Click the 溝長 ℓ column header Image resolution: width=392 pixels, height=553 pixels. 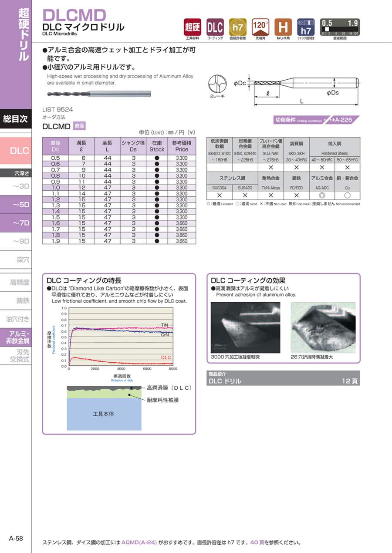(81, 146)
